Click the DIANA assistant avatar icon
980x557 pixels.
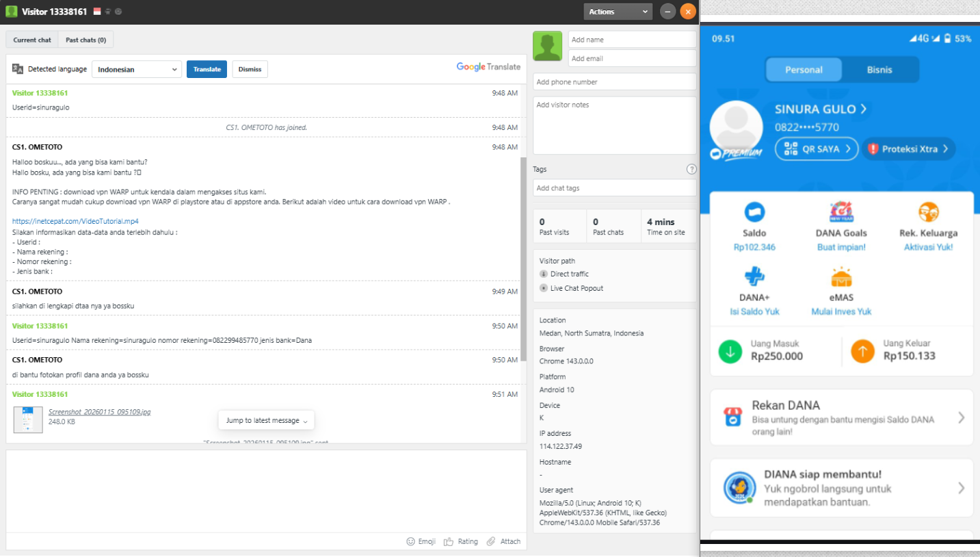(739, 487)
